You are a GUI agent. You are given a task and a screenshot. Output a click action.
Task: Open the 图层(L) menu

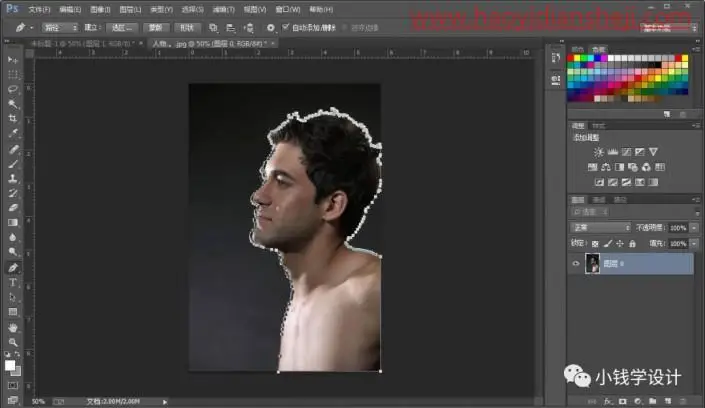(x=130, y=9)
